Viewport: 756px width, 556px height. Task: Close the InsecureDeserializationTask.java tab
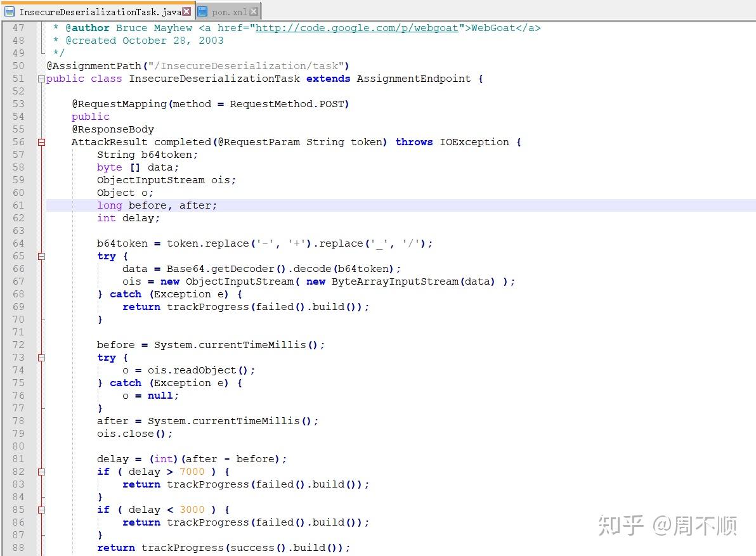click(x=186, y=11)
